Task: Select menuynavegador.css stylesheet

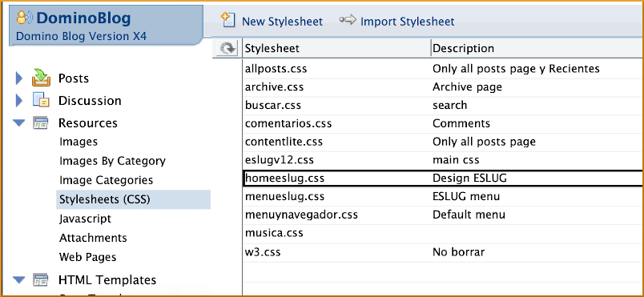Action: tap(301, 215)
